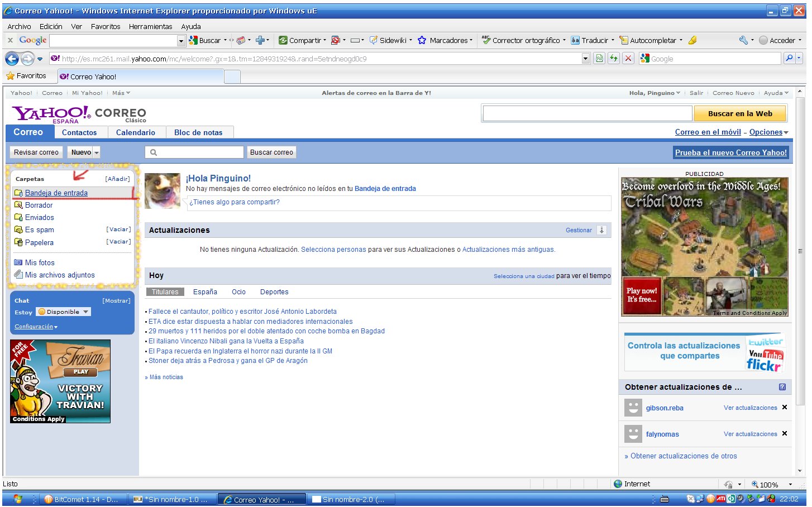
Task: Expand the Opciones dropdown
Action: 769,132
